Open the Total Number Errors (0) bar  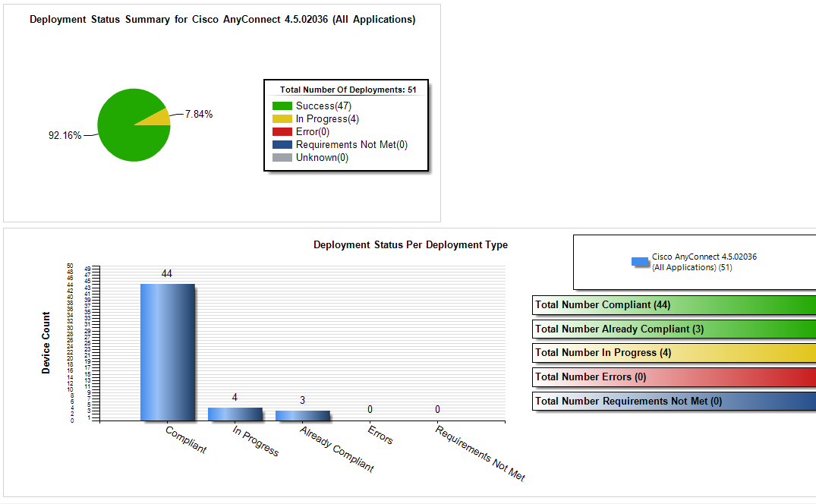pyautogui.click(x=675, y=377)
